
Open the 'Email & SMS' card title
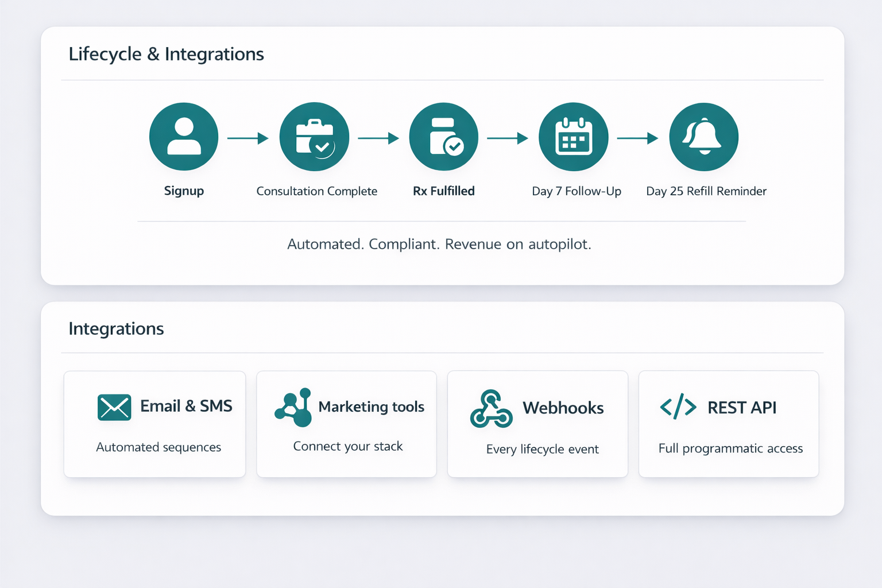[x=186, y=406]
